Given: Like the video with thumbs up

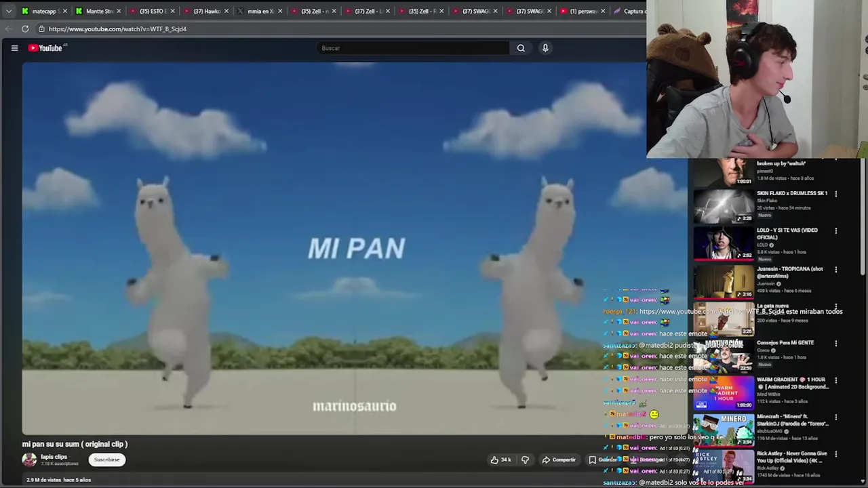Looking at the screenshot, I should click(x=500, y=460).
